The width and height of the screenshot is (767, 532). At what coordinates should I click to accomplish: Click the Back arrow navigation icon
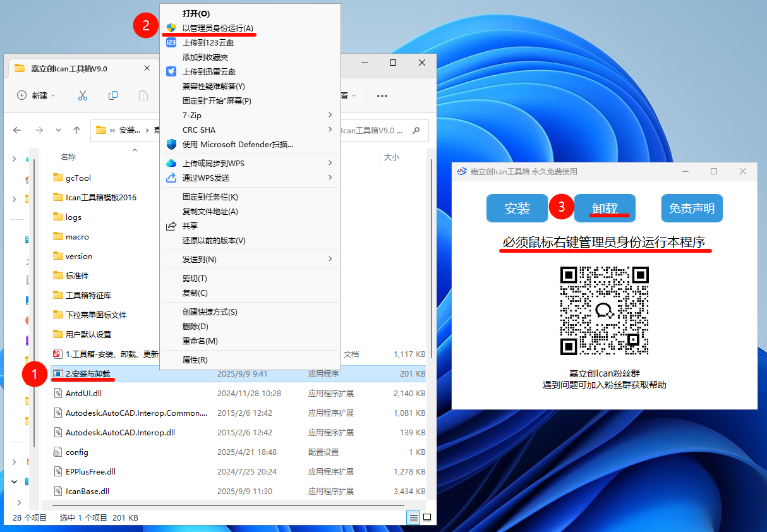[17, 130]
